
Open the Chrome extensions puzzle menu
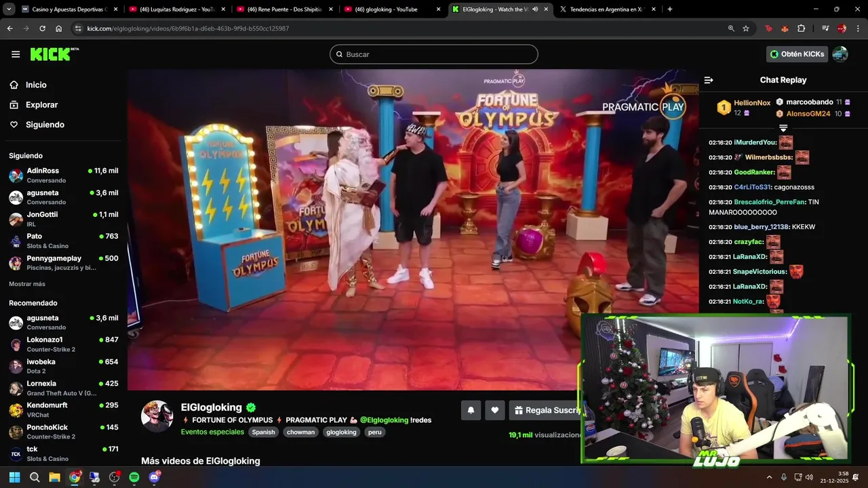coord(802,28)
